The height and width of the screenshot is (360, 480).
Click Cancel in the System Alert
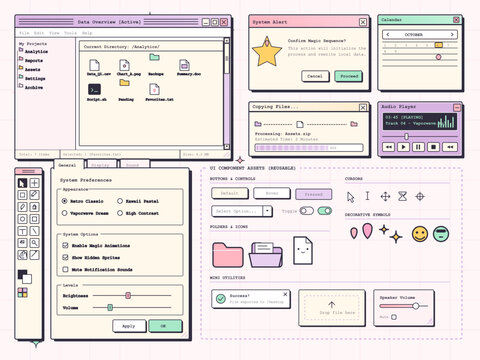tap(315, 76)
